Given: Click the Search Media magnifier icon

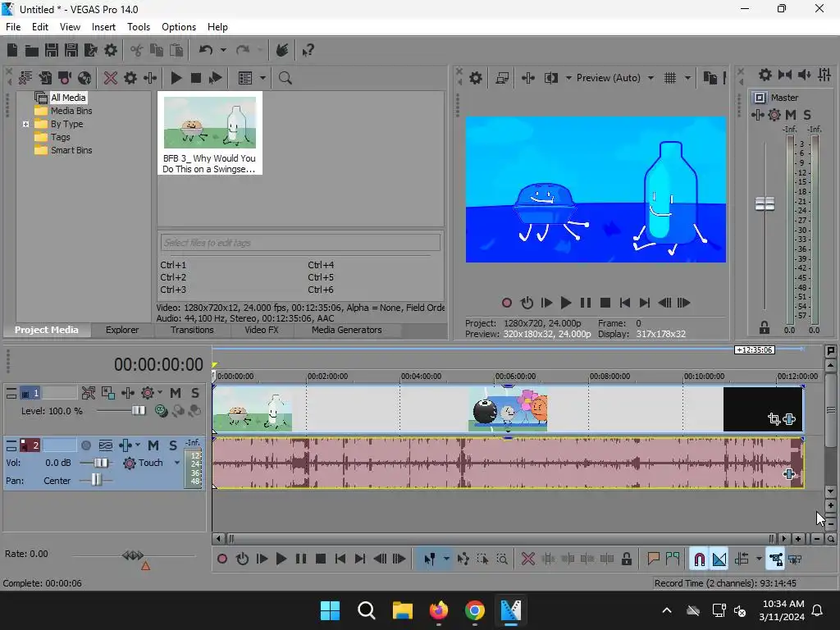Looking at the screenshot, I should point(285,78).
